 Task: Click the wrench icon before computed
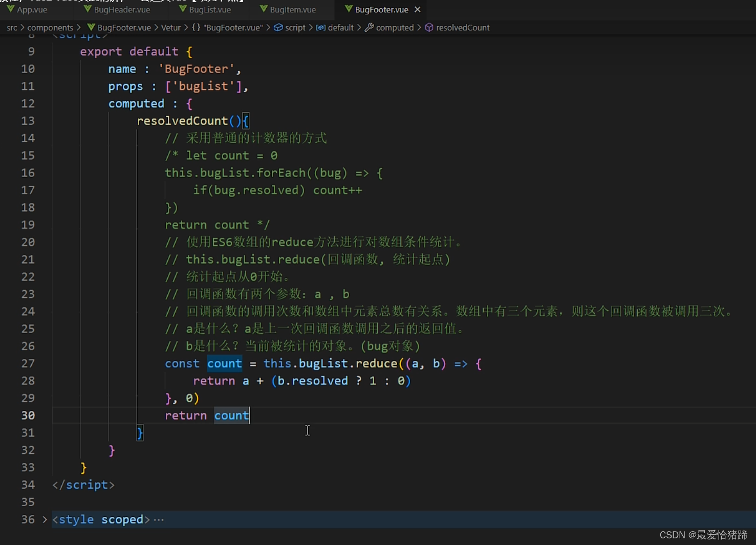[x=369, y=28]
